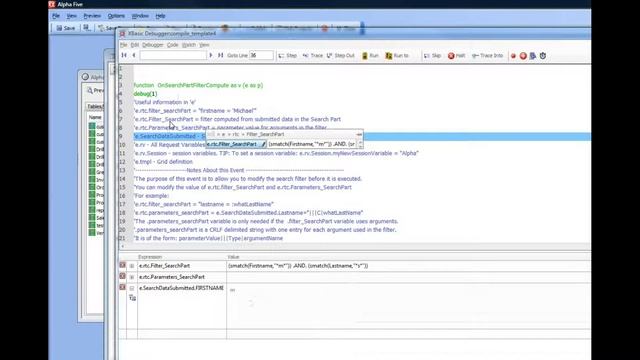This screenshot has height=360, width=640.
Task: Run the script from debugger toolbar
Action: [x=370, y=56]
